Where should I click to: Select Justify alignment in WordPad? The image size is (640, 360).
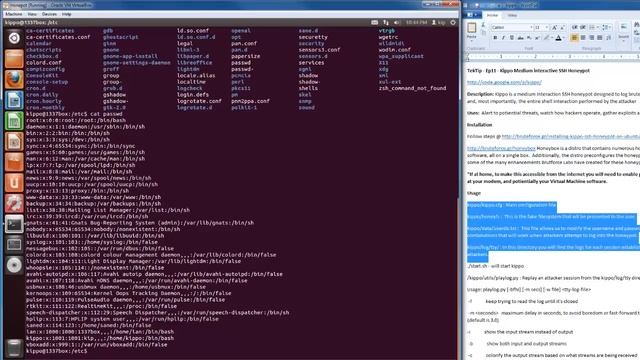tap(600, 38)
